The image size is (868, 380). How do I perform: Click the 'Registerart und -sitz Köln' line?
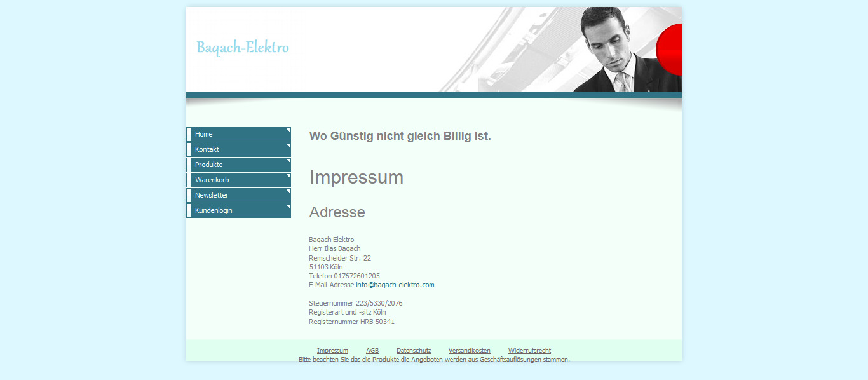[348, 312]
